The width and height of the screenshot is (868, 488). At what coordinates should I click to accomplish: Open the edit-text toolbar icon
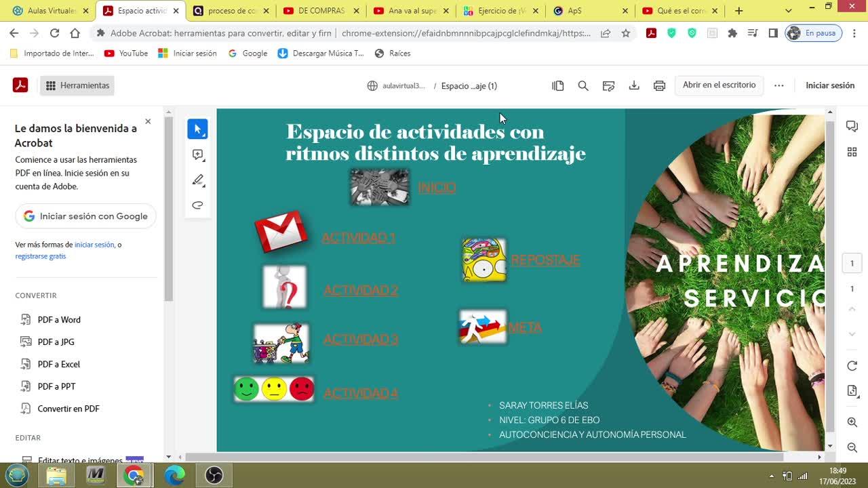[608, 85]
